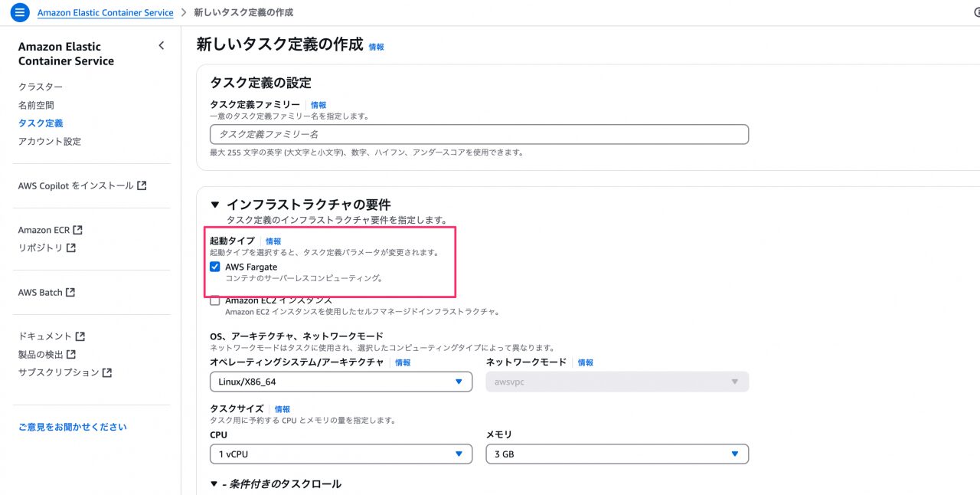980x495 pixels.
Task: Select タスク定義 in the sidebar
Action: point(41,123)
